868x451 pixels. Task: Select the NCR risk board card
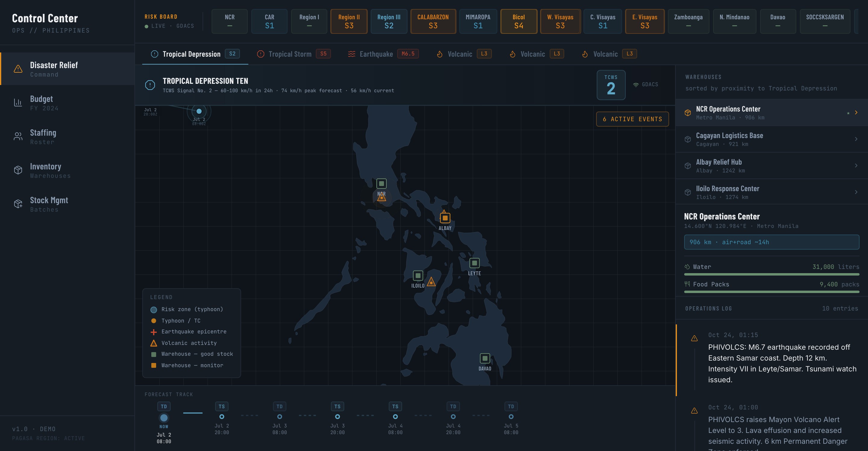(229, 21)
